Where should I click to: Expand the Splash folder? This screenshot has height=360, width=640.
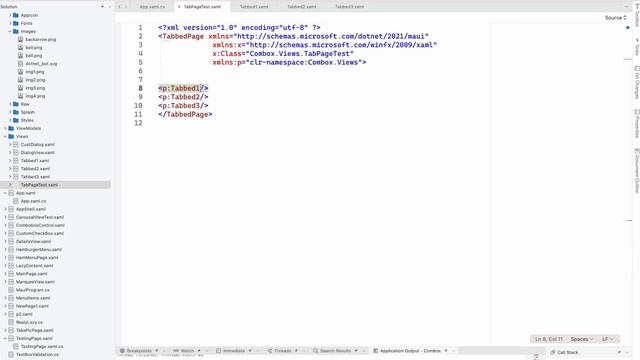pyautogui.click(x=10, y=112)
